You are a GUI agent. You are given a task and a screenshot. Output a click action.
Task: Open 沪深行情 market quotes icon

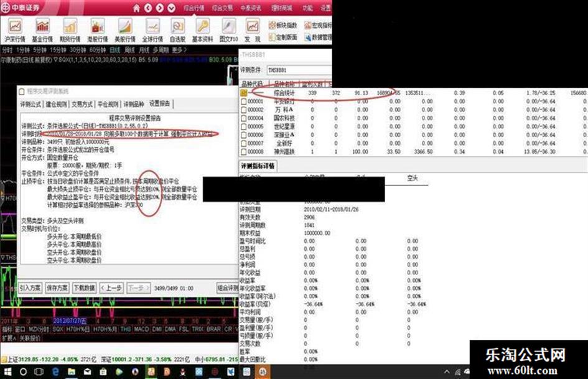pos(15,30)
